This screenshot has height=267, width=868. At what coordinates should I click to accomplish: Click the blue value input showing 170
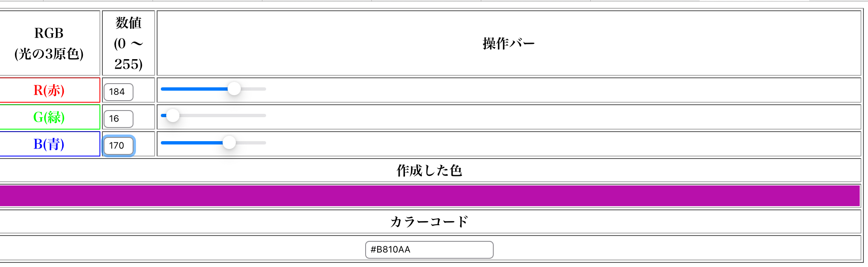click(118, 146)
